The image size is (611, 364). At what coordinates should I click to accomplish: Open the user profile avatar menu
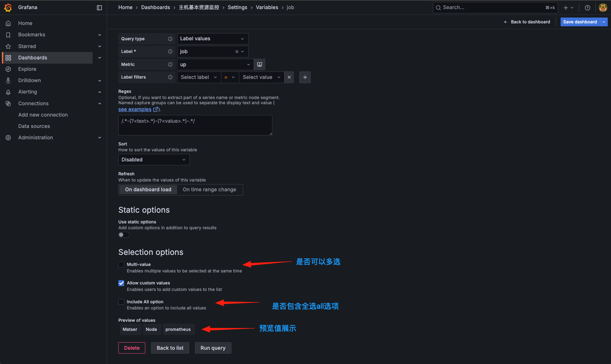click(x=603, y=7)
